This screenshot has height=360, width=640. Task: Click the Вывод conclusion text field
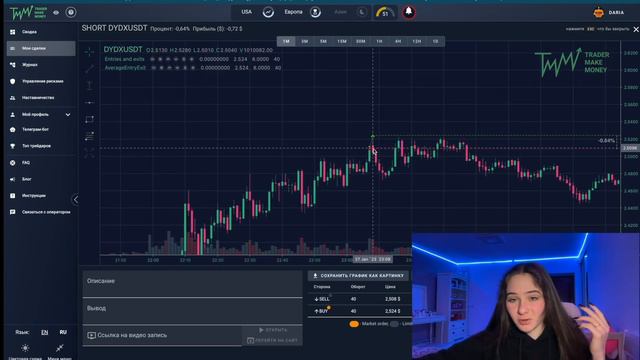pos(193,311)
